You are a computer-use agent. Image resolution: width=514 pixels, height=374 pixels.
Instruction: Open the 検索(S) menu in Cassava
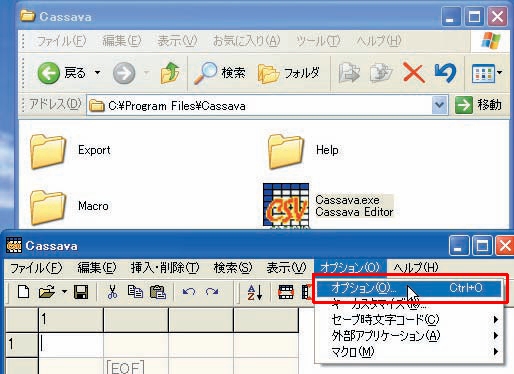pos(233,268)
